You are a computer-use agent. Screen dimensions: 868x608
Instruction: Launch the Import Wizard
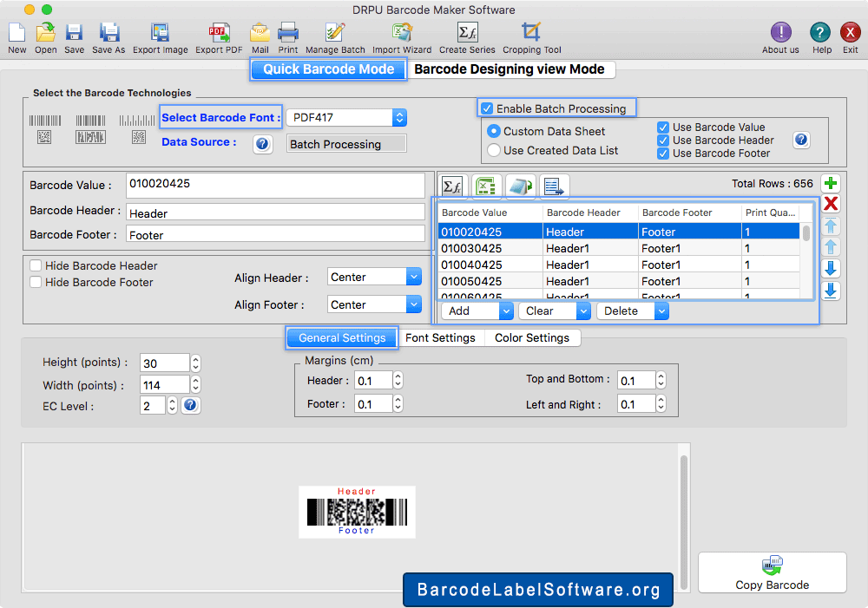point(402,33)
